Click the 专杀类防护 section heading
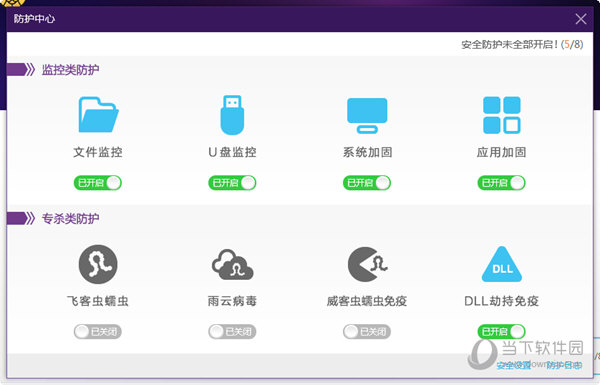 pyautogui.click(x=70, y=219)
